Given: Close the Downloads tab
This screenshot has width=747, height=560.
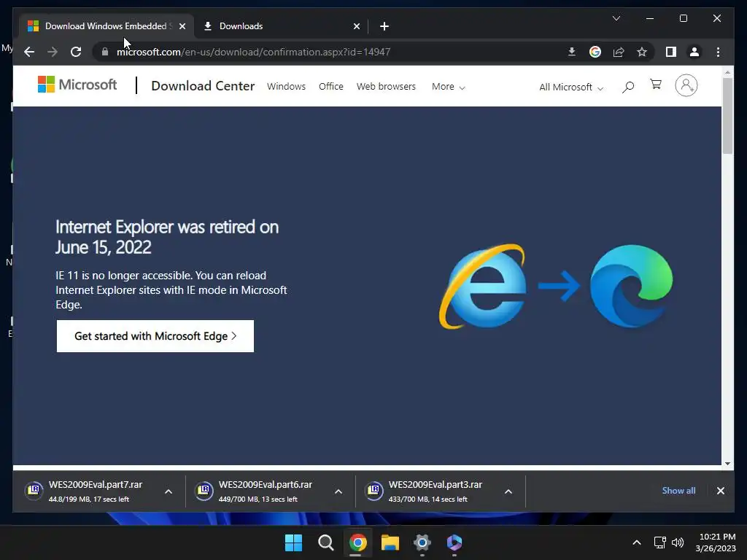Looking at the screenshot, I should [x=356, y=27].
